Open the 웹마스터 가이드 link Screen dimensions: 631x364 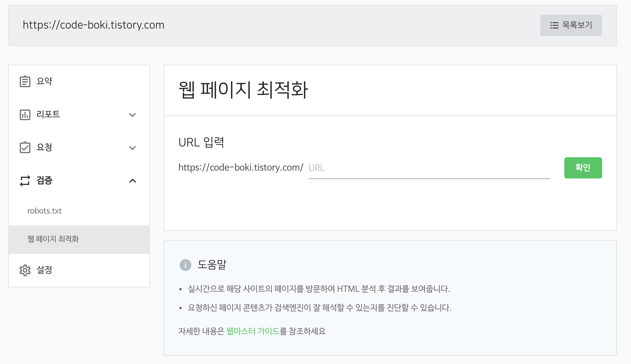pyautogui.click(x=253, y=331)
